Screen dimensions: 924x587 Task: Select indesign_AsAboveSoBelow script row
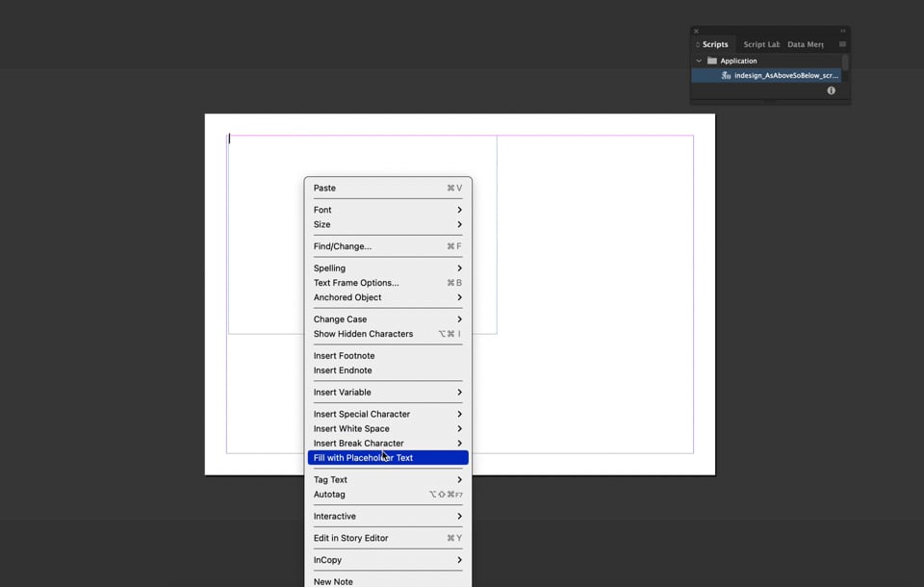pyautogui.click(x=766, y=75)
